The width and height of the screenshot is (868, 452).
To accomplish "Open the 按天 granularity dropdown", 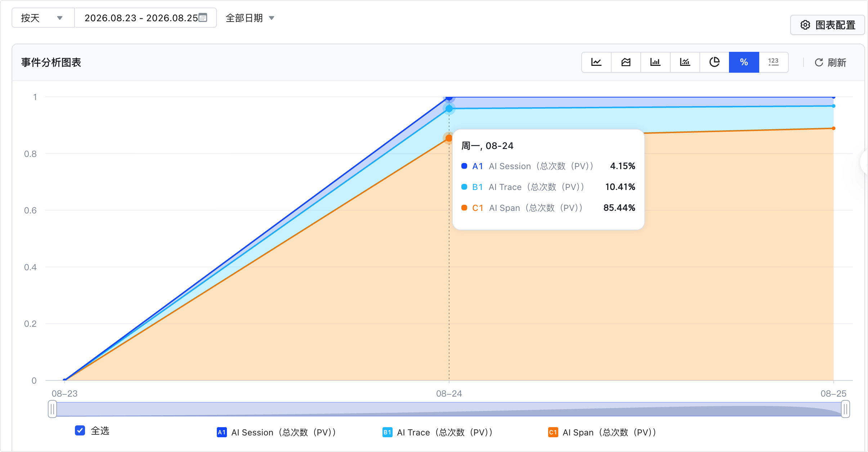I will coord(43,18).
